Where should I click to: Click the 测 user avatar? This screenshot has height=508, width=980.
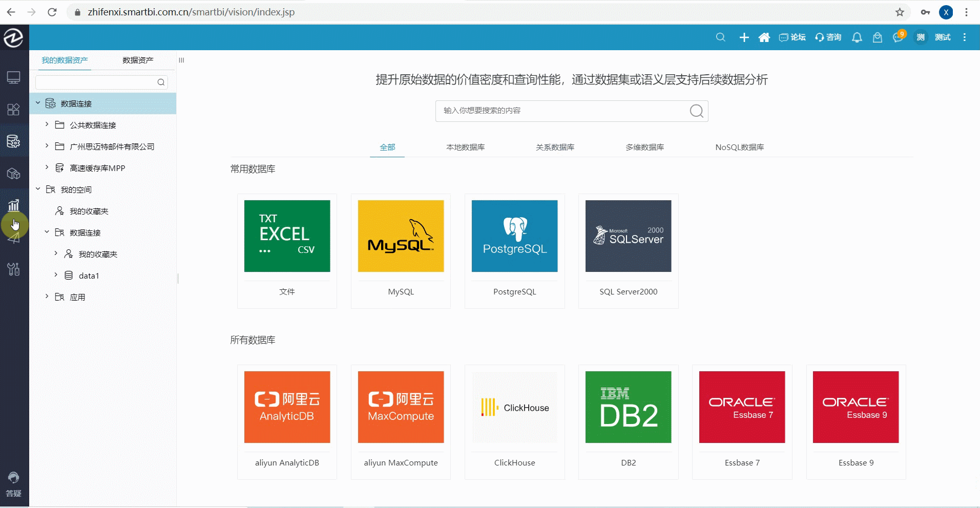click(x=921, y=37)
